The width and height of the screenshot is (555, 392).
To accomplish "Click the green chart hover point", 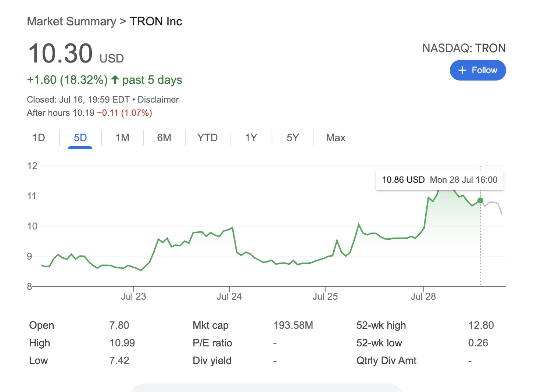I will coord(480,200).
